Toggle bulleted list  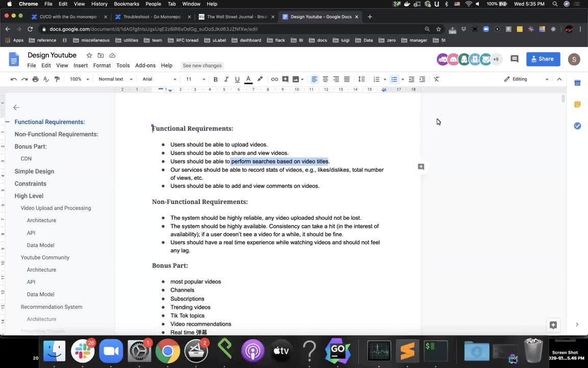coord(394,79)
